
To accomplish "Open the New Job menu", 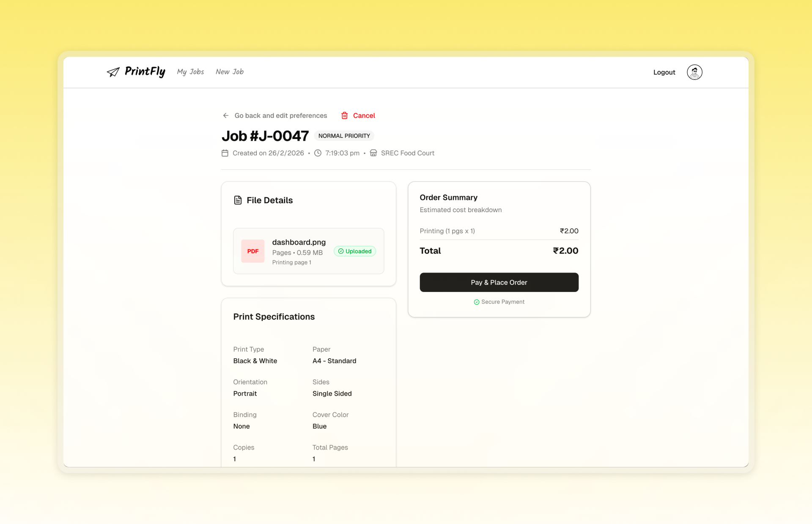I will [230, 72].
